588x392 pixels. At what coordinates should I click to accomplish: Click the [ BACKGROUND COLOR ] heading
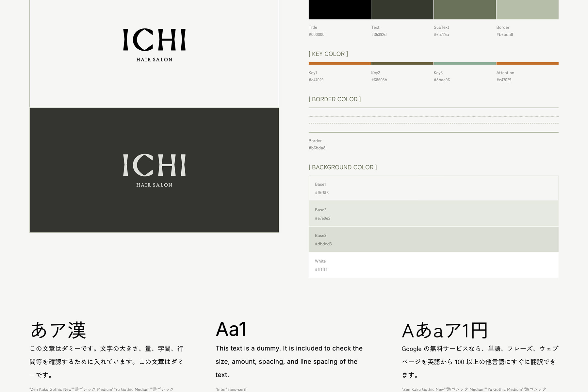click(x=343, y=167)
